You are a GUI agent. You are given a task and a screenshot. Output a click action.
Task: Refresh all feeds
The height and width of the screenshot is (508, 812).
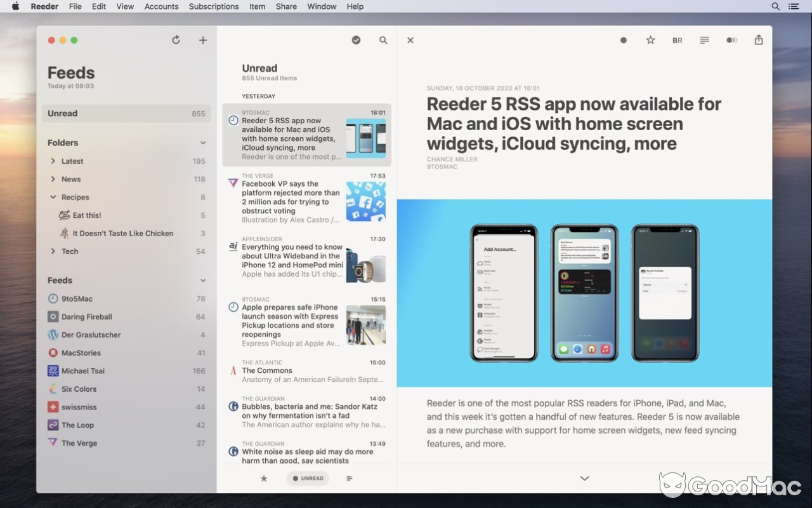176,39
